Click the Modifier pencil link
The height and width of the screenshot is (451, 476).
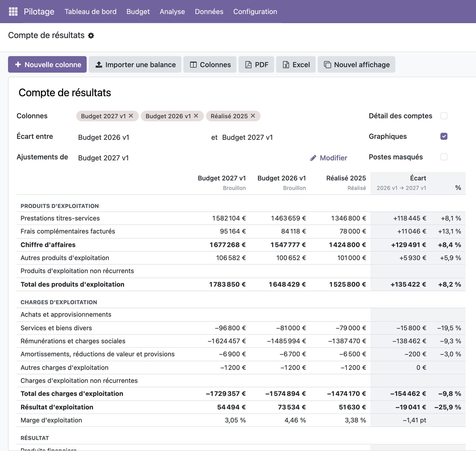coord(328,158)
